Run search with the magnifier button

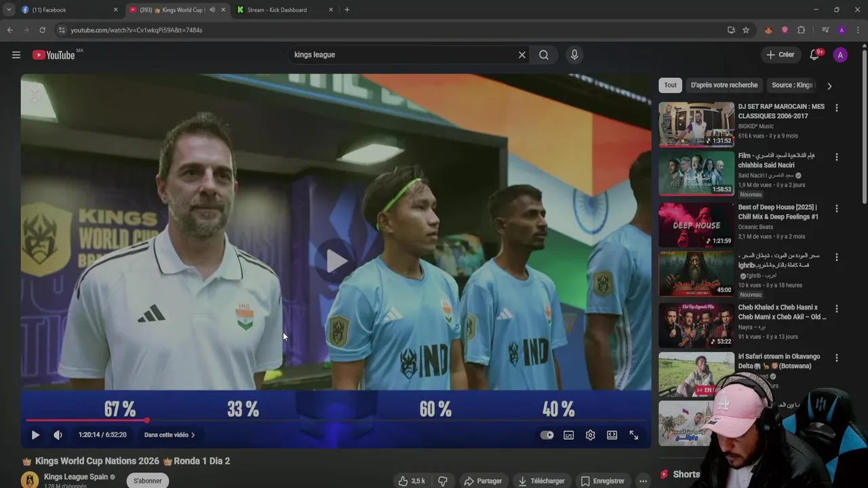coord(544,55)
